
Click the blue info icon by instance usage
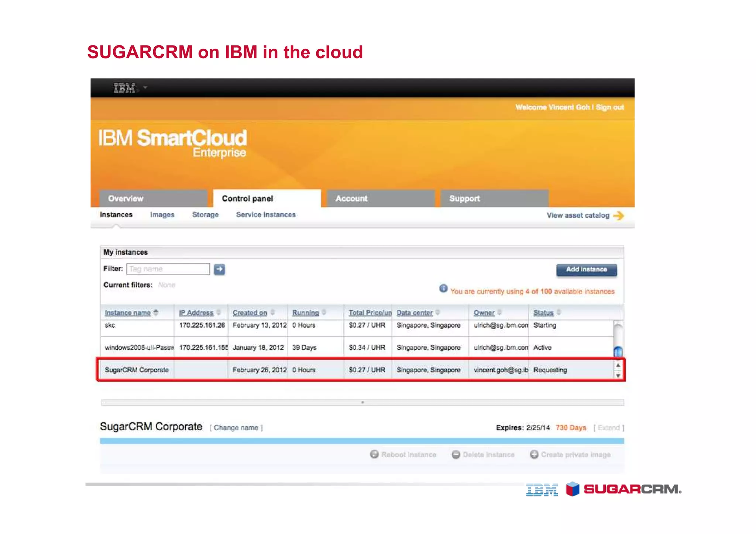(x=443, y=289)
